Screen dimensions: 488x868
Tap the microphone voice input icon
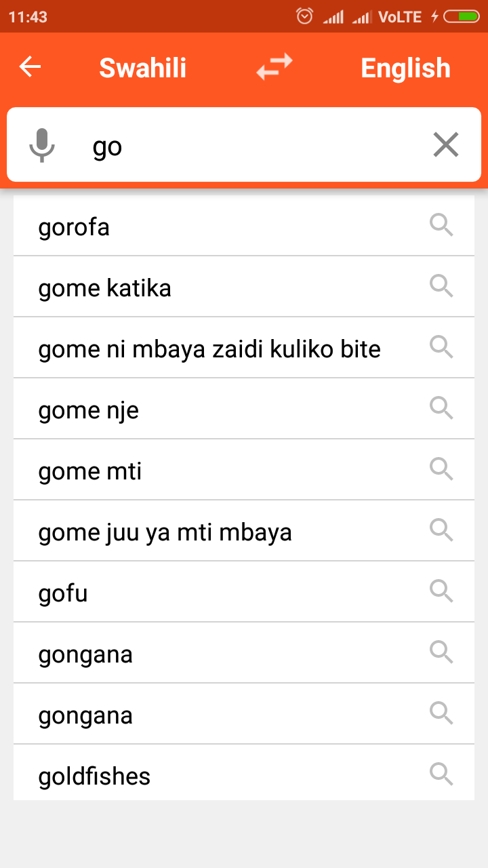pos(42,145)
